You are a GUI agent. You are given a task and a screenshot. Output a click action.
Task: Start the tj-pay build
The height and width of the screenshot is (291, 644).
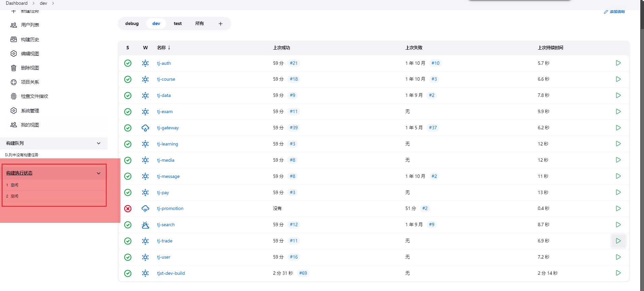coord(618,192)
